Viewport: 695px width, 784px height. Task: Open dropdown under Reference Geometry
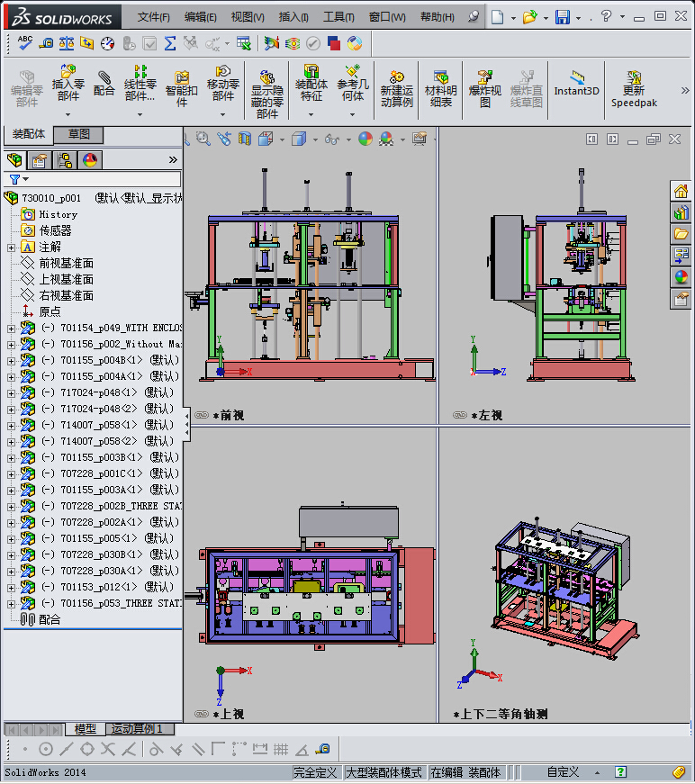point(353,114)
